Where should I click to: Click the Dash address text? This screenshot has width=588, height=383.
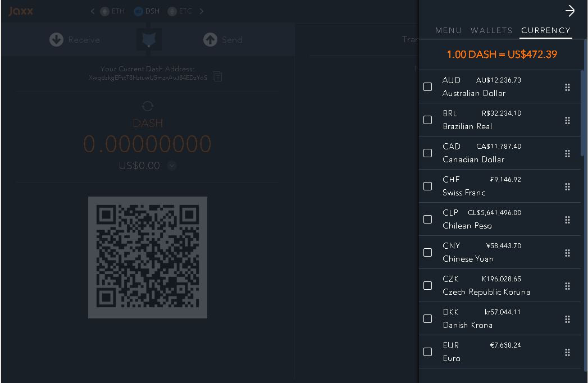(148, 77)
